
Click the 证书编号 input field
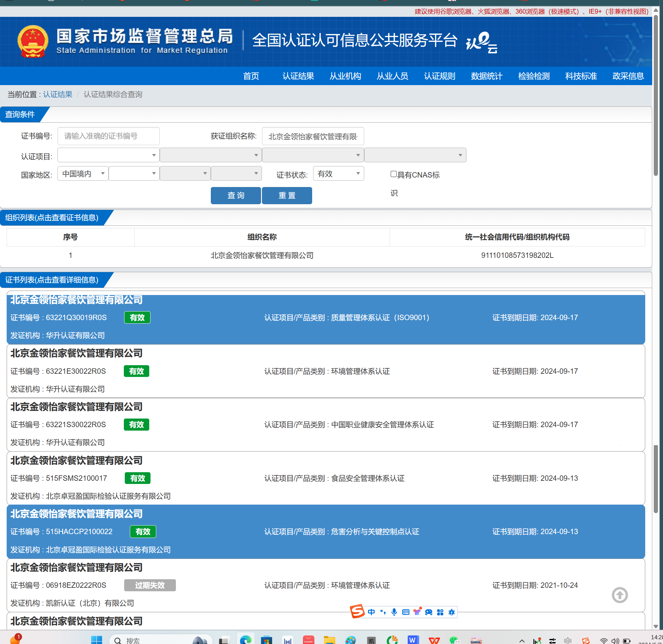(108, 136)
